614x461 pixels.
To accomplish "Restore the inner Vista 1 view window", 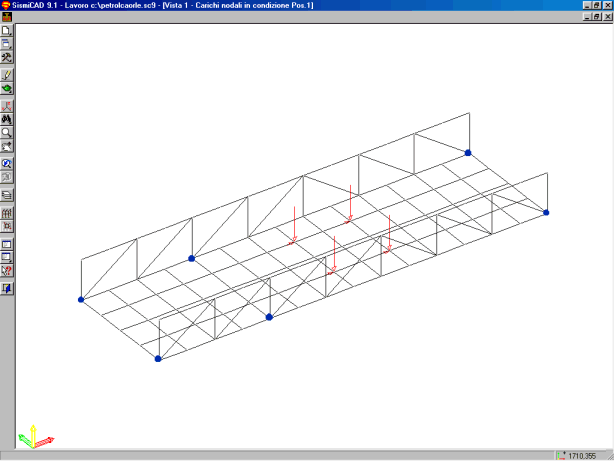I will tap(597, 16).
